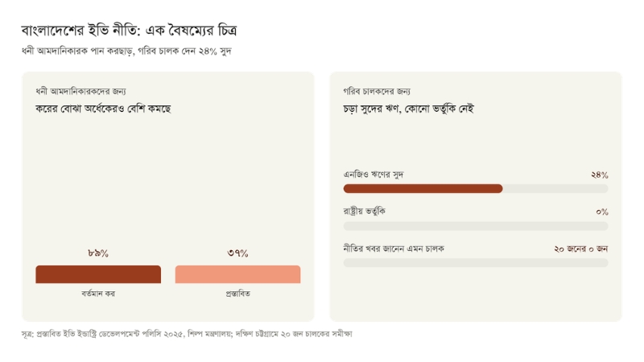Click the গরিব চালকদের জন্য card heading
Screen dimensions: 644x362
click(x=377, y=91)
